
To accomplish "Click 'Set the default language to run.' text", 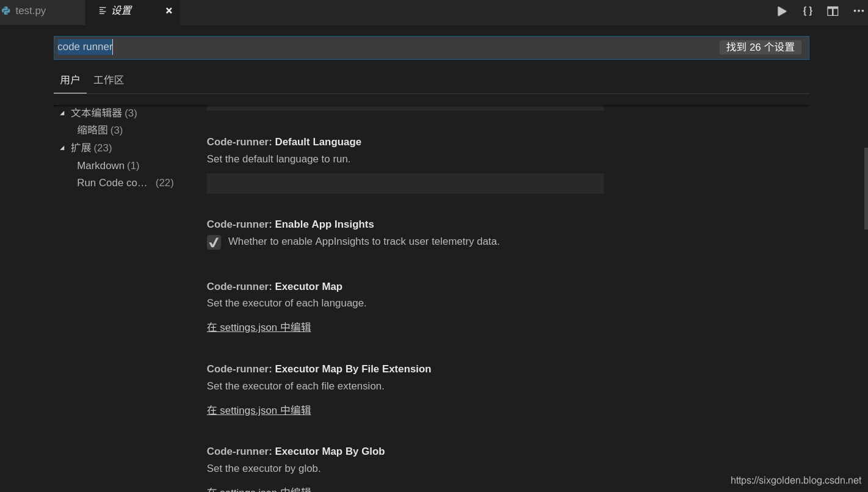I will [x=278, y=159].
